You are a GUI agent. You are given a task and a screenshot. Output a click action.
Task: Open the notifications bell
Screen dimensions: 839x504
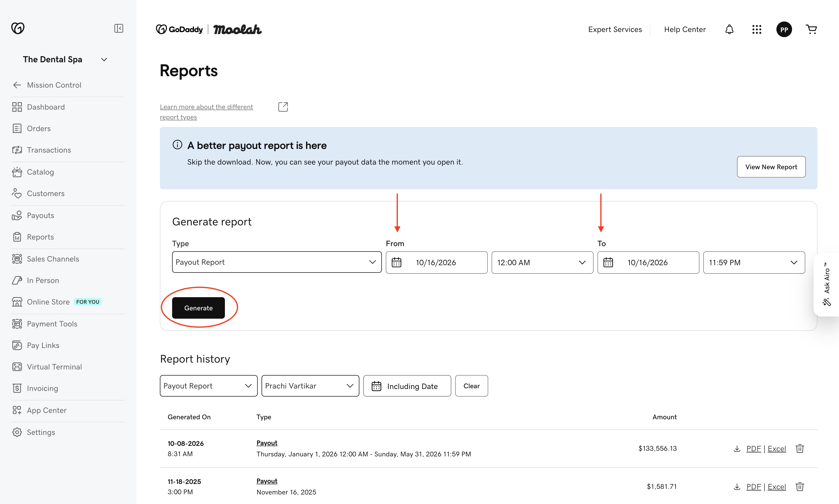(729, 30)
